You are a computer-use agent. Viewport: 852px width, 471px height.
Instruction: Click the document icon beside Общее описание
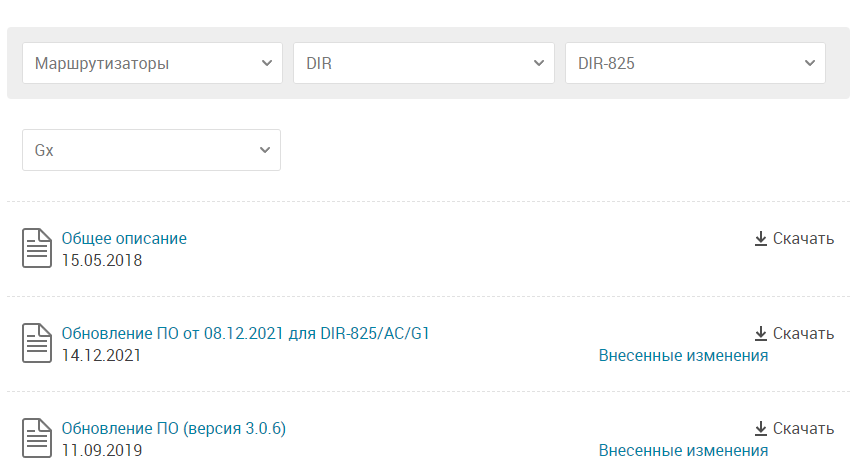[37, 248]
